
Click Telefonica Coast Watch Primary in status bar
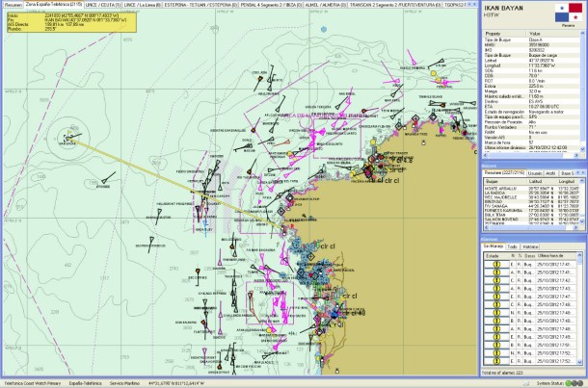click(x=33, y=383)
